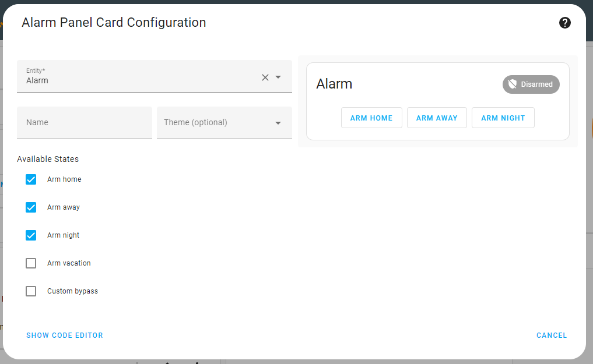Uncheck the Arm night checkbox

click(31, 235)
